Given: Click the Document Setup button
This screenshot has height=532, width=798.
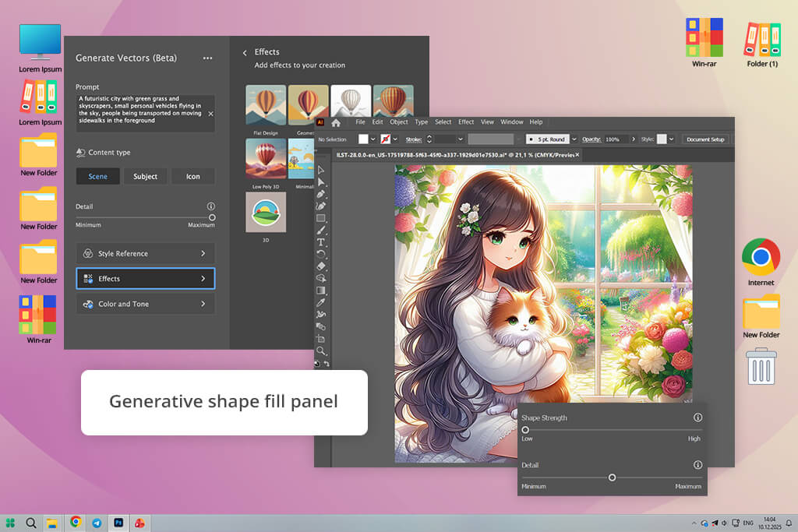Looking at the screenshot, I should 705,139.
